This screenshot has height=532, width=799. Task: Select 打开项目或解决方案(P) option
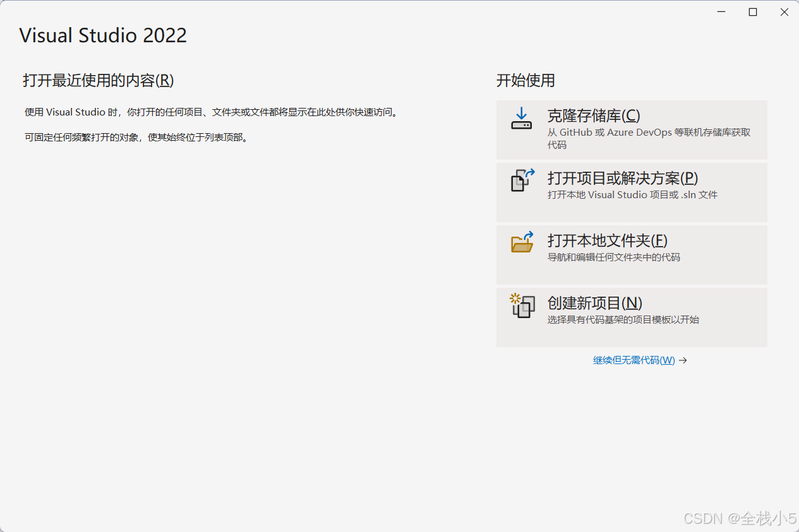632,192
